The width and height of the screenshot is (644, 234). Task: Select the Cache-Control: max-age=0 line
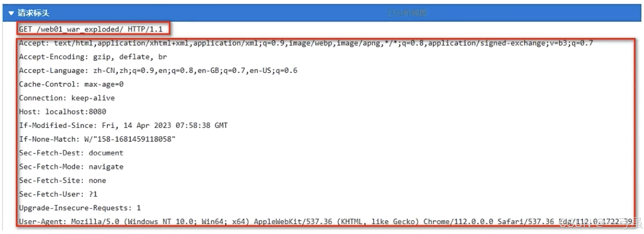pyautogui.click(x=71, y=84)
